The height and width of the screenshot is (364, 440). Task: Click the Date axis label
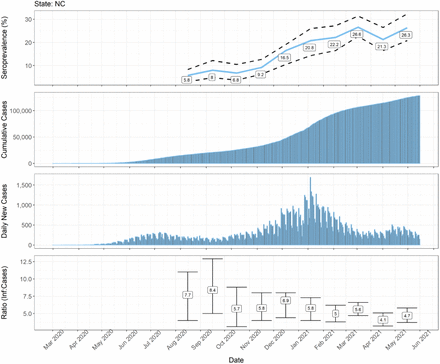coord(236,360)
